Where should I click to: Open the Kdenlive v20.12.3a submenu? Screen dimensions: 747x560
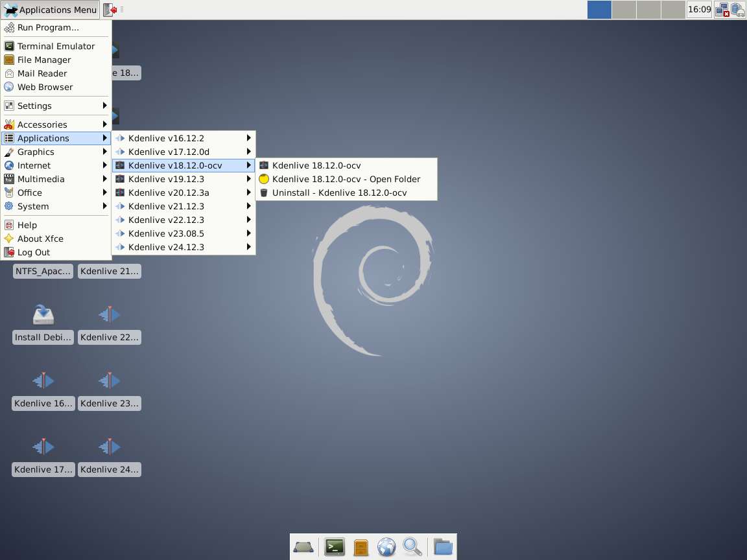(x=184, y=193)
